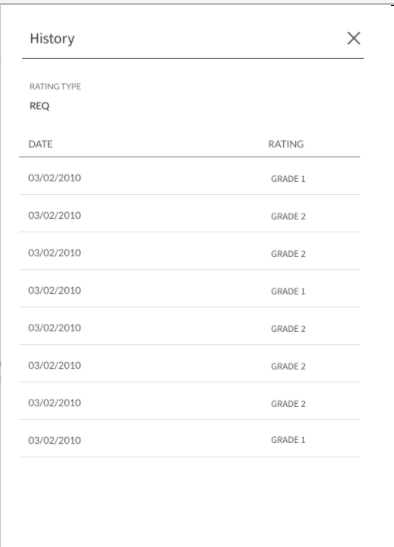Click GRADE 1 rating in first row

[288, 179]
